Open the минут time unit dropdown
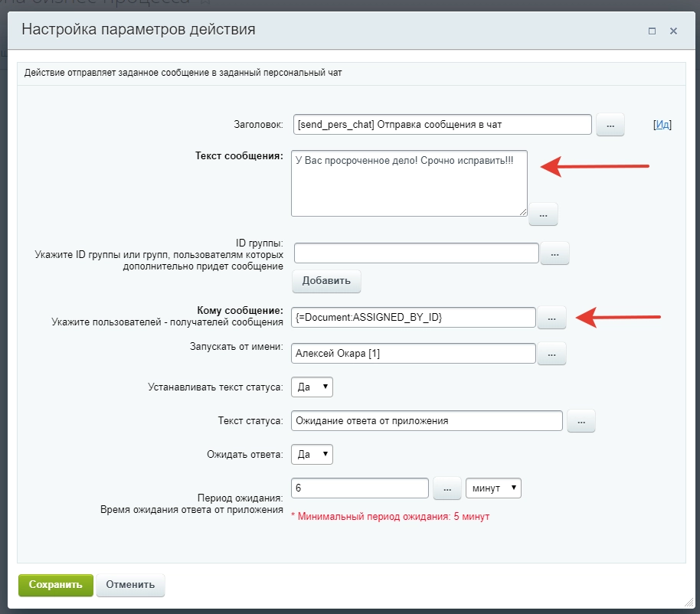Image resolution: width=700 pixels, height=614 pixels. (x=493, y=488)
